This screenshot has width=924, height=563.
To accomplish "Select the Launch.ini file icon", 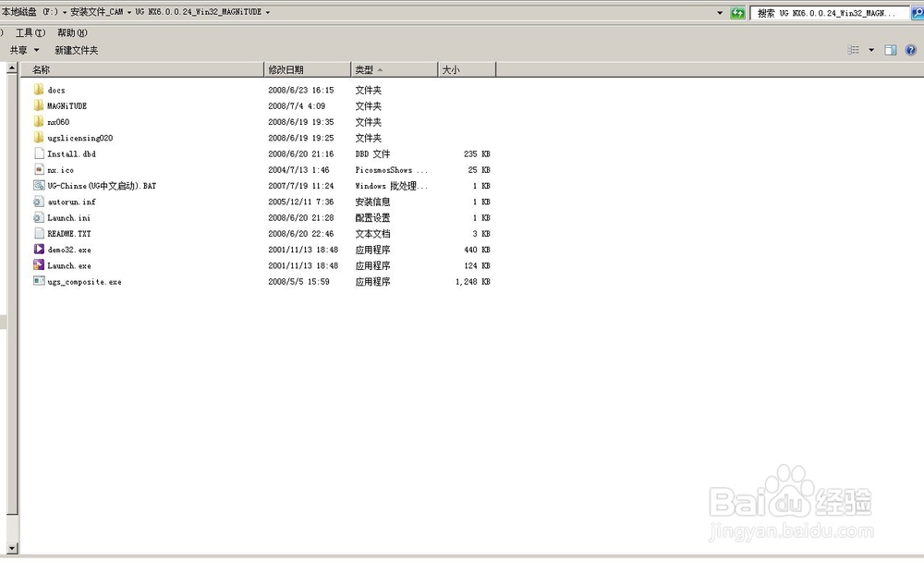I will 39,217.
